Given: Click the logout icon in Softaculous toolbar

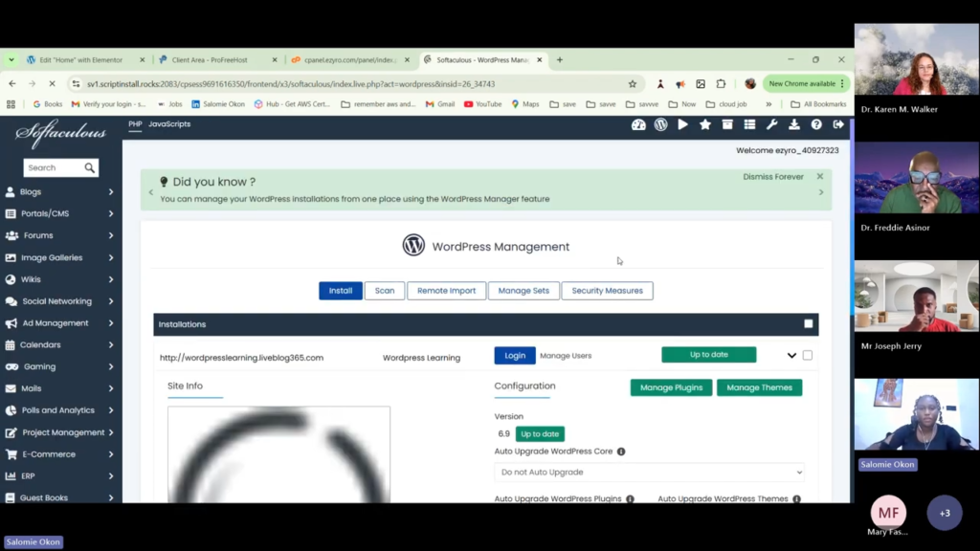Looking at the screenshot, I should pos(838,124).
